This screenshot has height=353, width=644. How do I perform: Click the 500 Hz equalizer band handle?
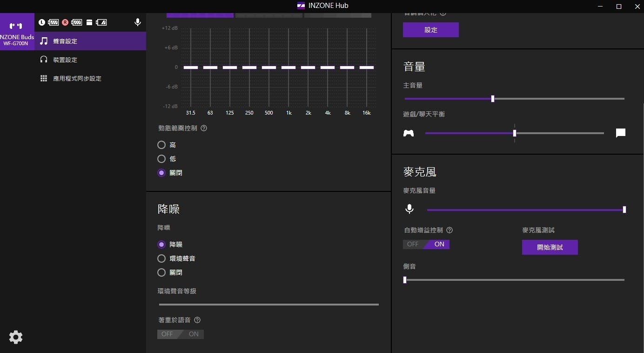(269, 68)
